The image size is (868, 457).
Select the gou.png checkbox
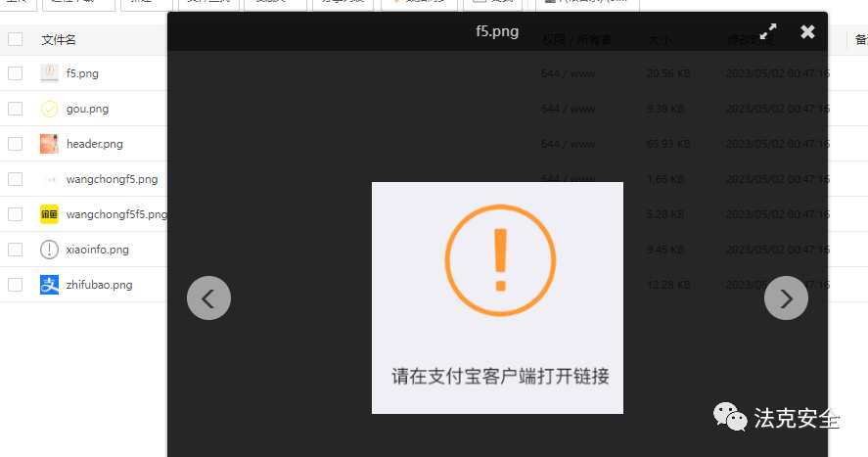[x=15, y=109]
